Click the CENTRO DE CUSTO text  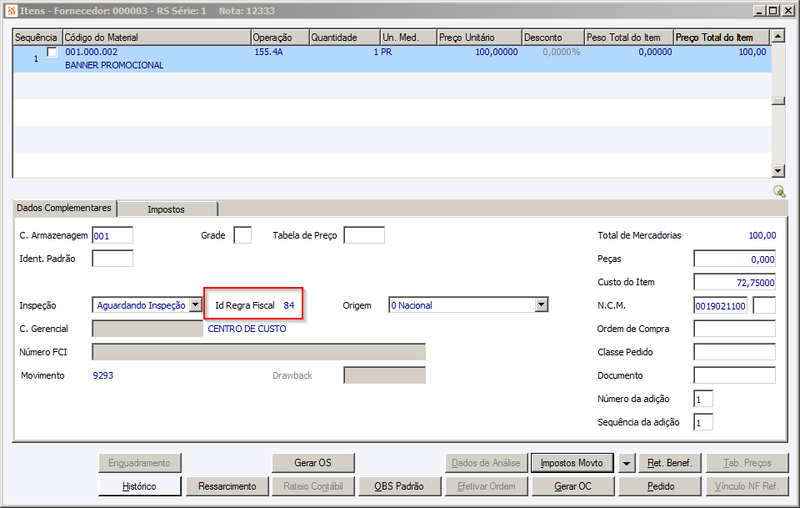coord(247,329)
